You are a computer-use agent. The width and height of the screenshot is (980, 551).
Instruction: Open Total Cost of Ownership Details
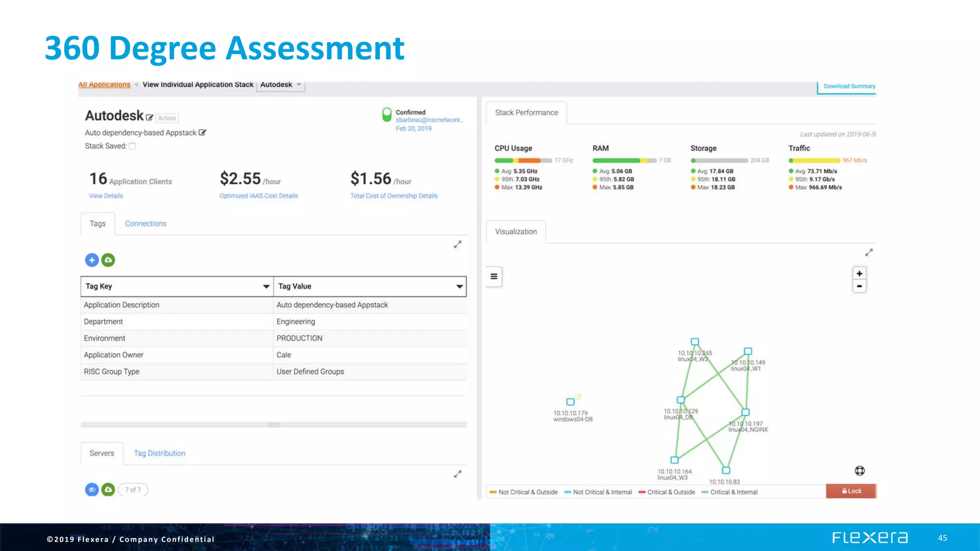tap(394, 196)
